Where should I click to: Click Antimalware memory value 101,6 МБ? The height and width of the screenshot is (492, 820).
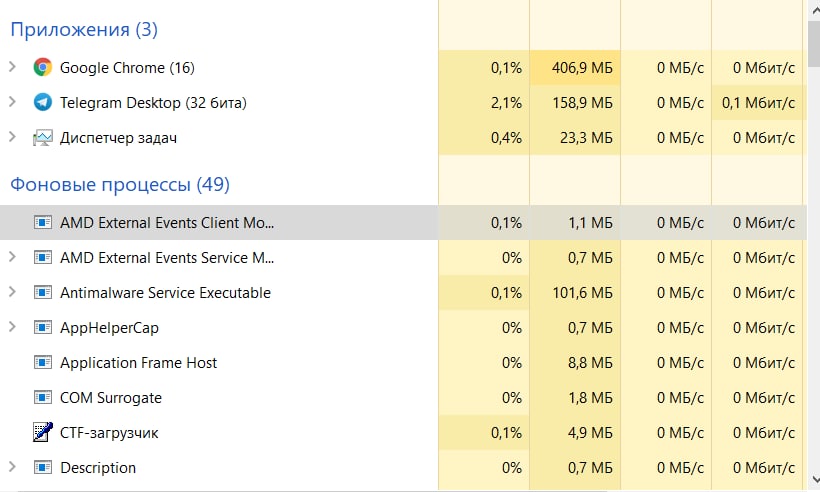[582, 293]
